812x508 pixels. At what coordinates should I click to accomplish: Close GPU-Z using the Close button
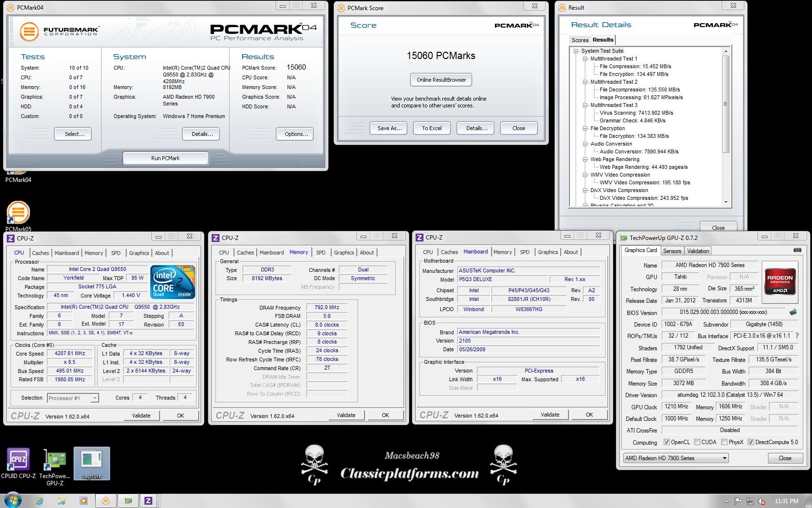tap(785, 458)
